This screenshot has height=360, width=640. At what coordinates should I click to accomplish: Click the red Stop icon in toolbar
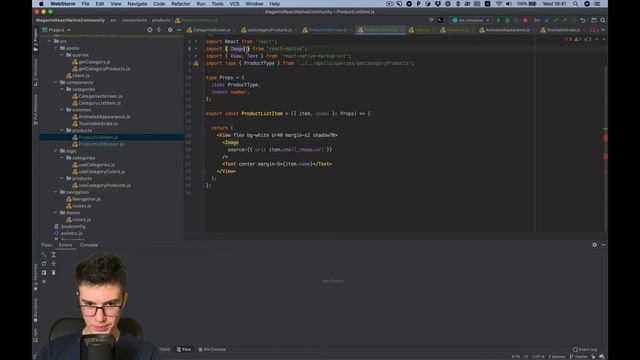point(525,20)
